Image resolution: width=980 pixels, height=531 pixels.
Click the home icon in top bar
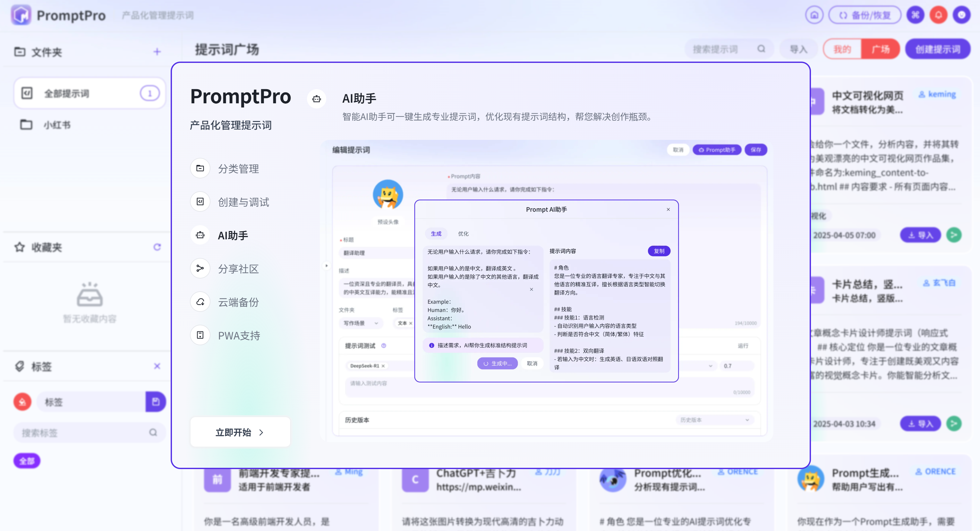pos(814,15)
